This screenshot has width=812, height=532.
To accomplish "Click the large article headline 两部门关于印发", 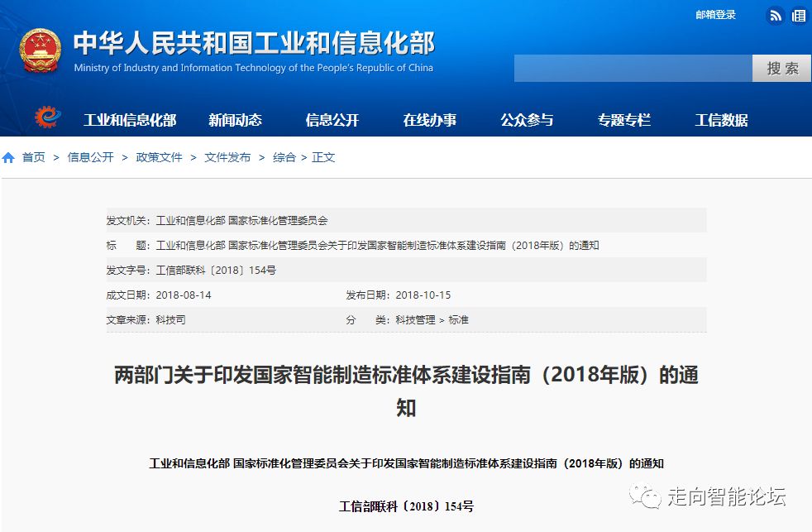I will tap(406, 391).
